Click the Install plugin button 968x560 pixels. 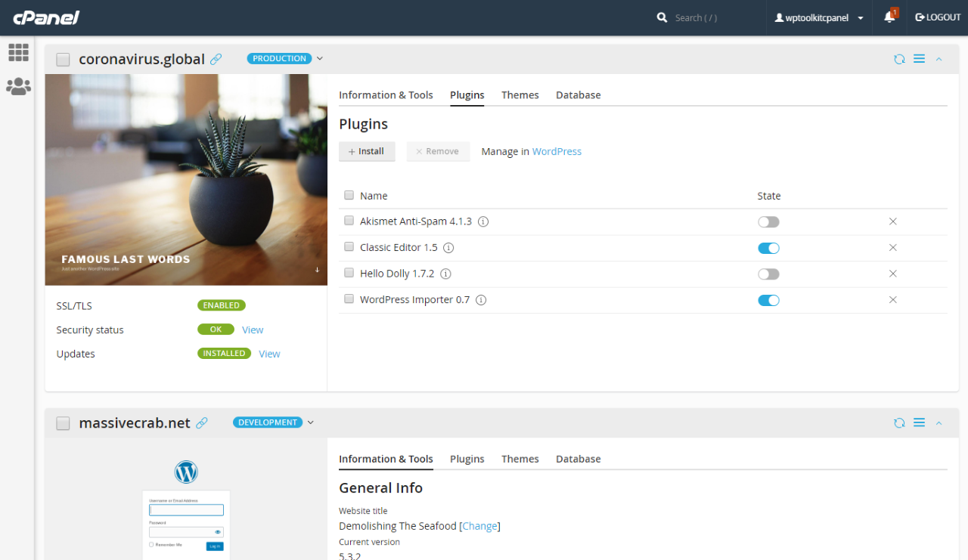[x=367, y=151]
